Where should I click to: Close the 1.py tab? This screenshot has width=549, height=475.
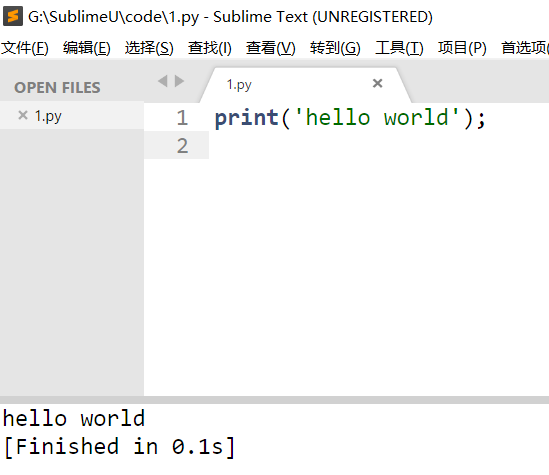tap(377, 83)
